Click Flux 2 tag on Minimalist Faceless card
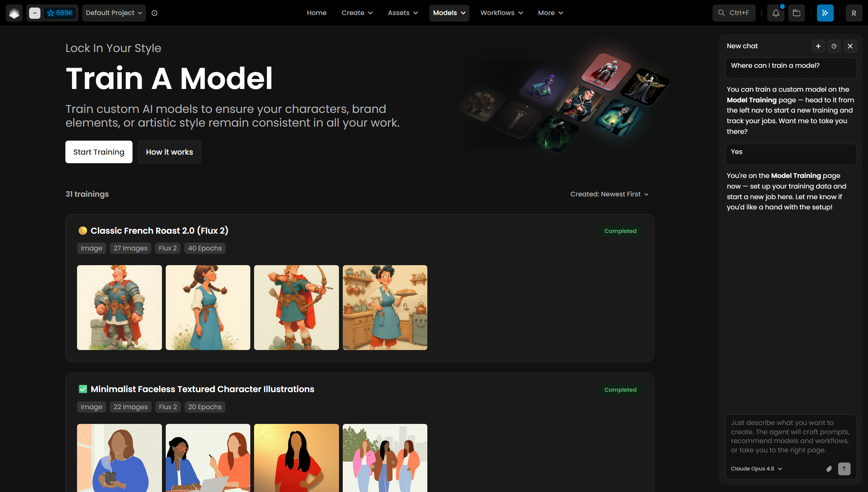Screen dimensions: 868x492 click(x=168, y=407)
